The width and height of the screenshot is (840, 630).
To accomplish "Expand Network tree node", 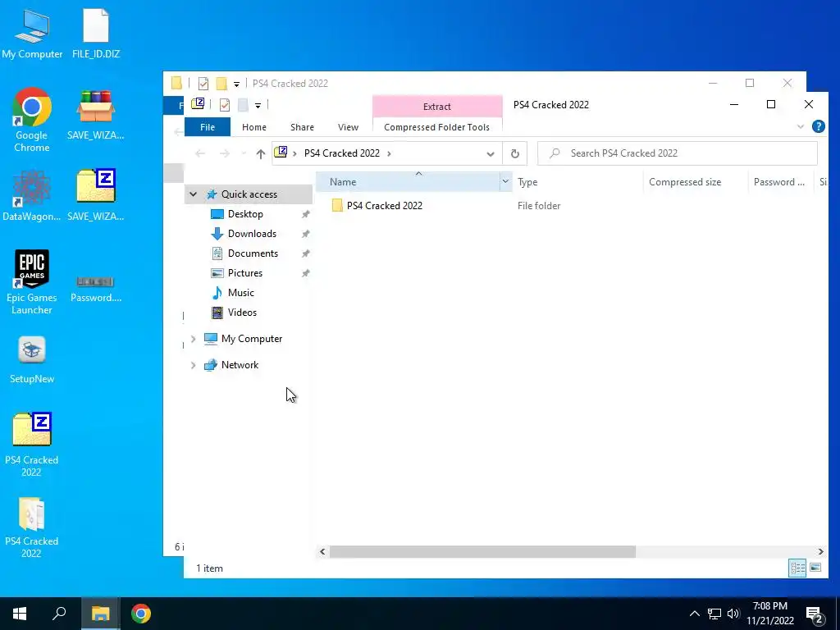I will (194, 365).
